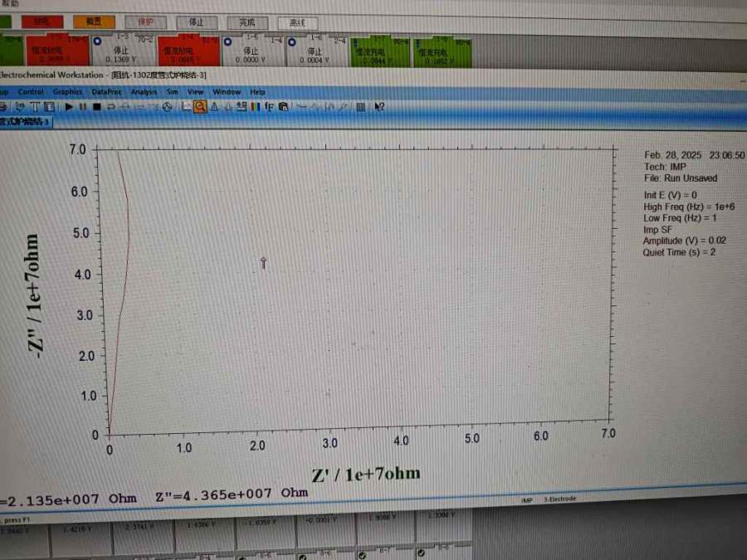747x560 pixels.
Task: Open the Graphics menu
Action: [68, 92]
